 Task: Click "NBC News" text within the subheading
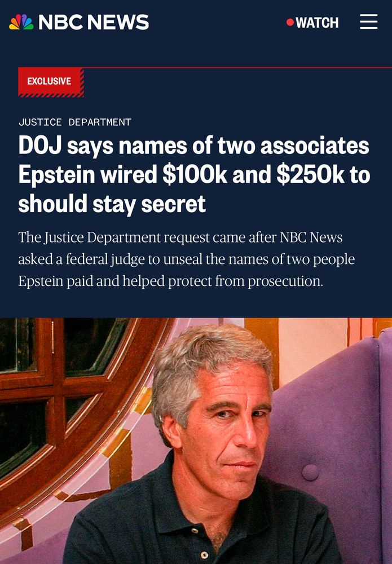pos(311,237)
